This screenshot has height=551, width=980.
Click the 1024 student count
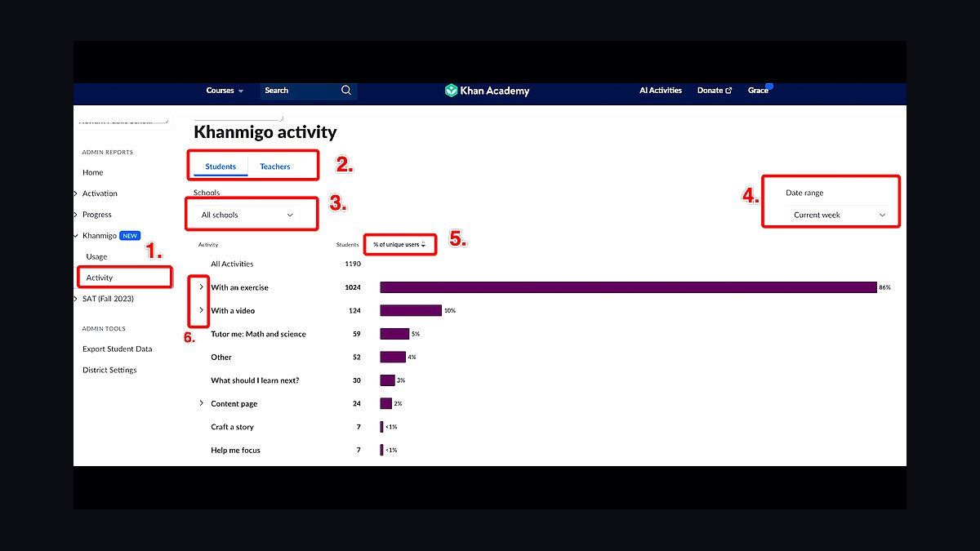pyautogui.click(x=353, y=287)
